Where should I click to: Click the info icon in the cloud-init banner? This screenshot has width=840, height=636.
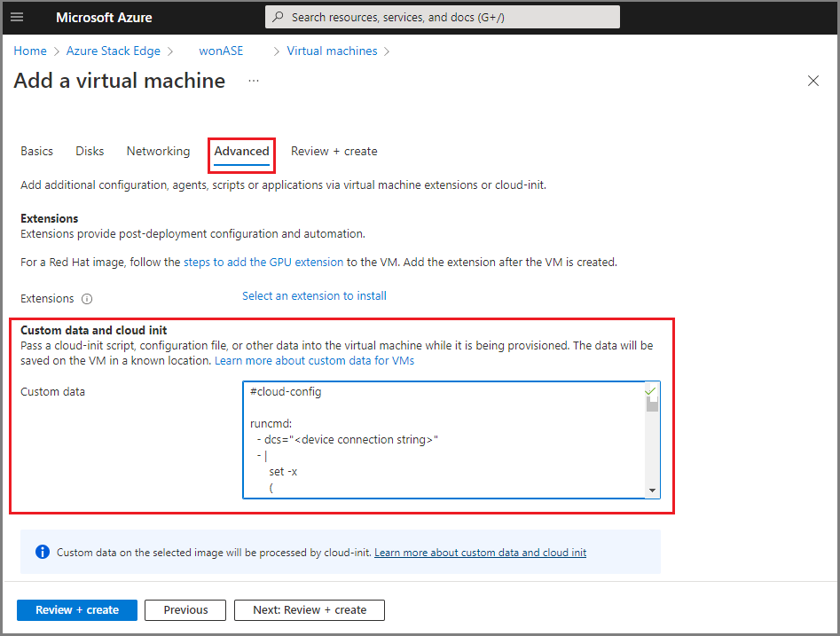click(x=42, y=552)
